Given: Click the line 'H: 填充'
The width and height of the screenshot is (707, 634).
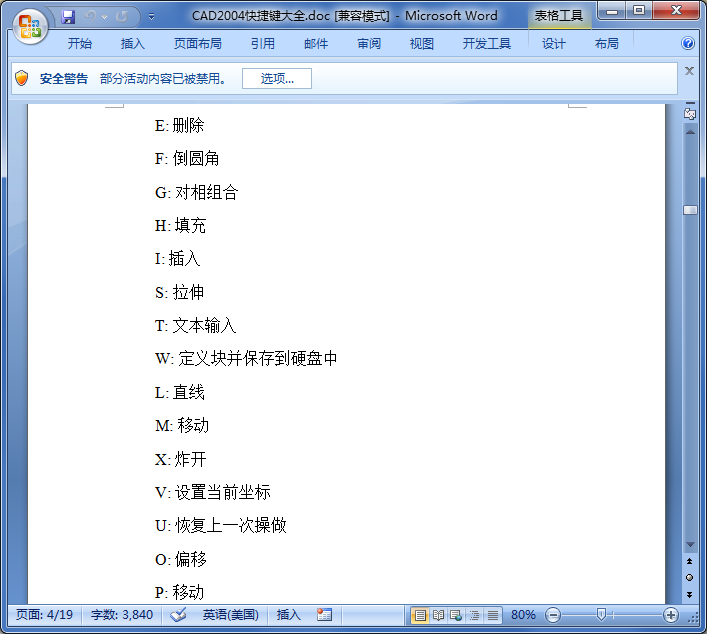Looking at the screenshot, I should point(180,225).
